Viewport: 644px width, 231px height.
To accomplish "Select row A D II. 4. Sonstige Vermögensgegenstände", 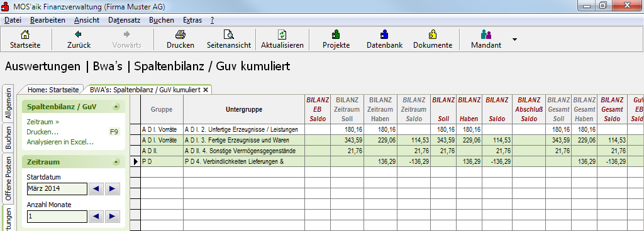I will (387, 151).
